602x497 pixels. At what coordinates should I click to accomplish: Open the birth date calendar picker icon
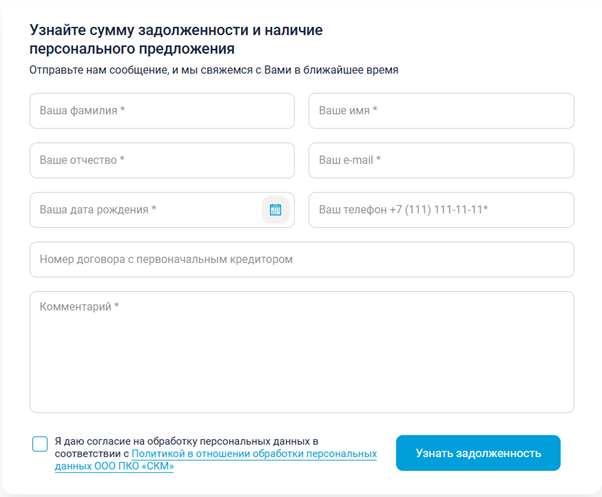pos(275,210)
